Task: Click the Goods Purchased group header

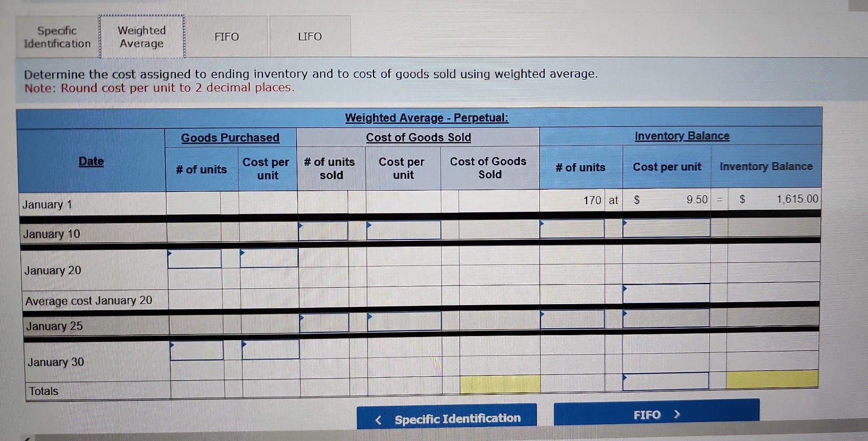Action: point(230,137)
